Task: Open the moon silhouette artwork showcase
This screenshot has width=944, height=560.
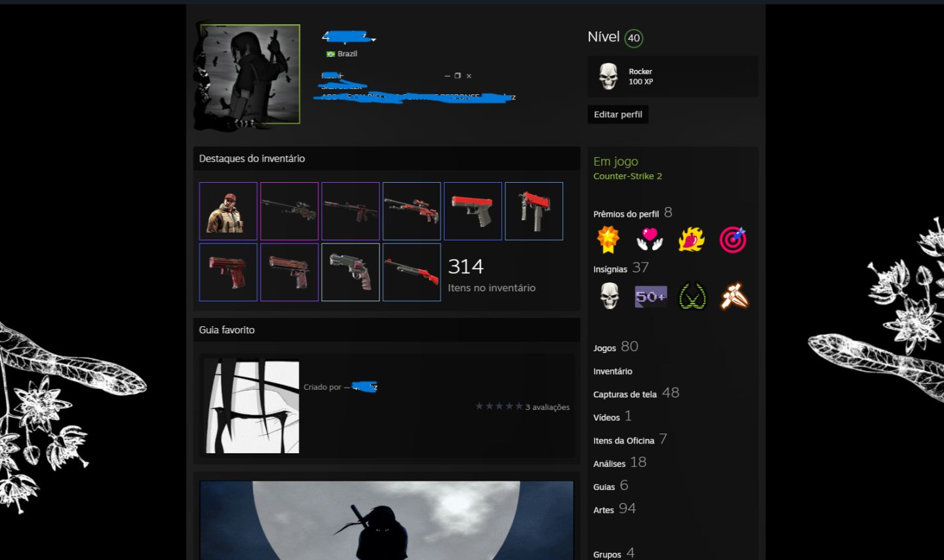Action: [x=387, y=520]
